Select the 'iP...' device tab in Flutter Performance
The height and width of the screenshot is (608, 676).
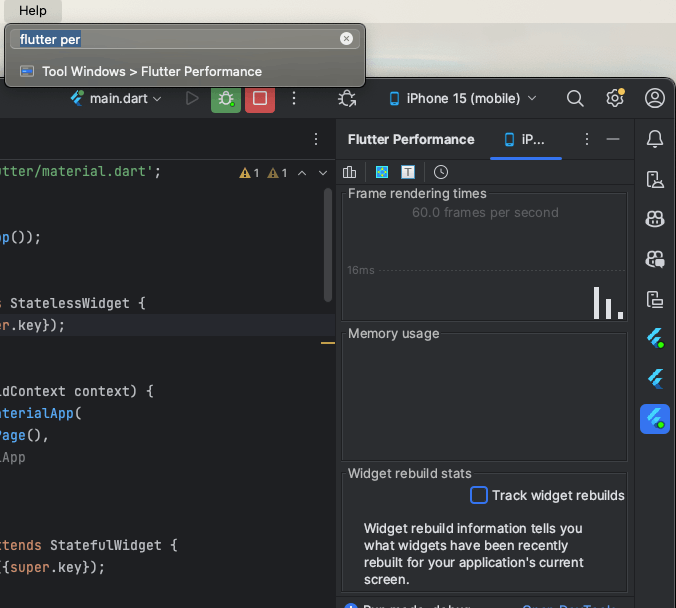pos(526,139)
